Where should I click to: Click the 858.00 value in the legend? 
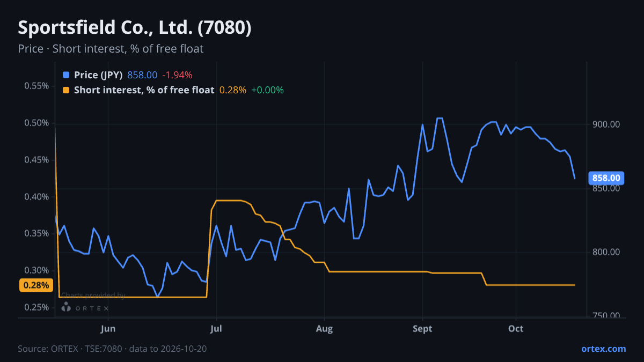142,75
